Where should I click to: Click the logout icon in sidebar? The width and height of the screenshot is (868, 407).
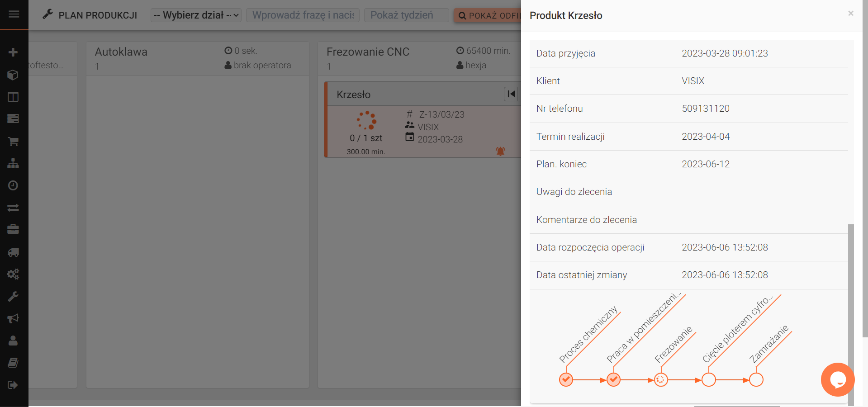(13, 385)
